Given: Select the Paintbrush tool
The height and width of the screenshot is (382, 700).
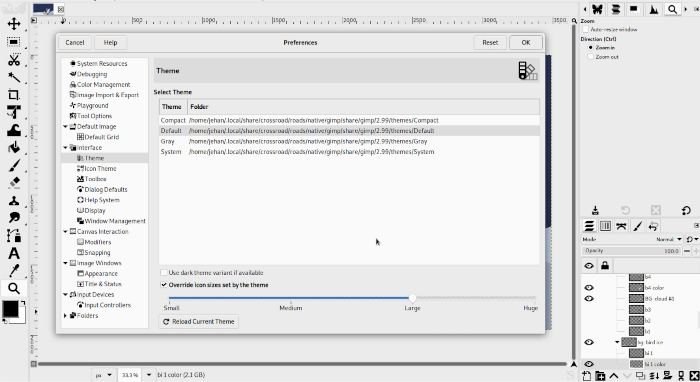Looking at the screenshot, I should point(14,166).
